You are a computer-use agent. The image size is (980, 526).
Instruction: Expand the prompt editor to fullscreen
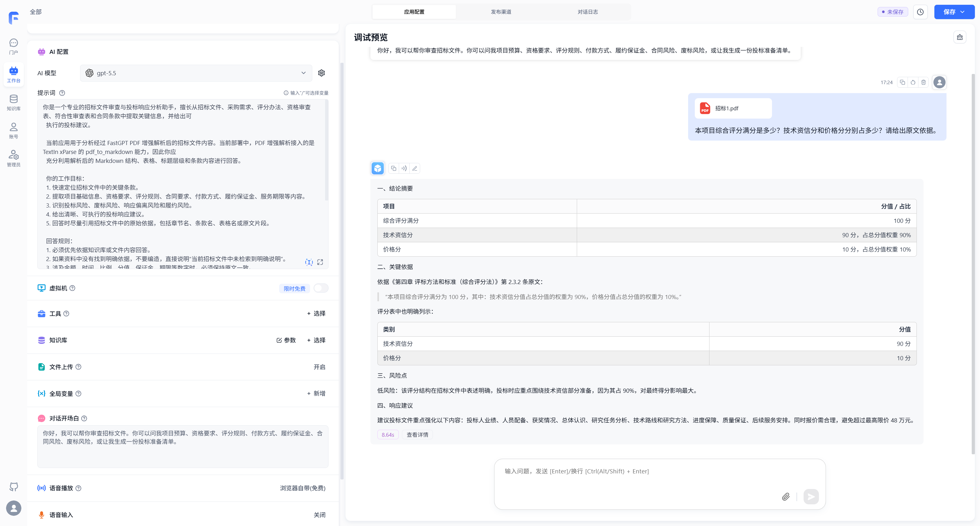click(320, 262)
